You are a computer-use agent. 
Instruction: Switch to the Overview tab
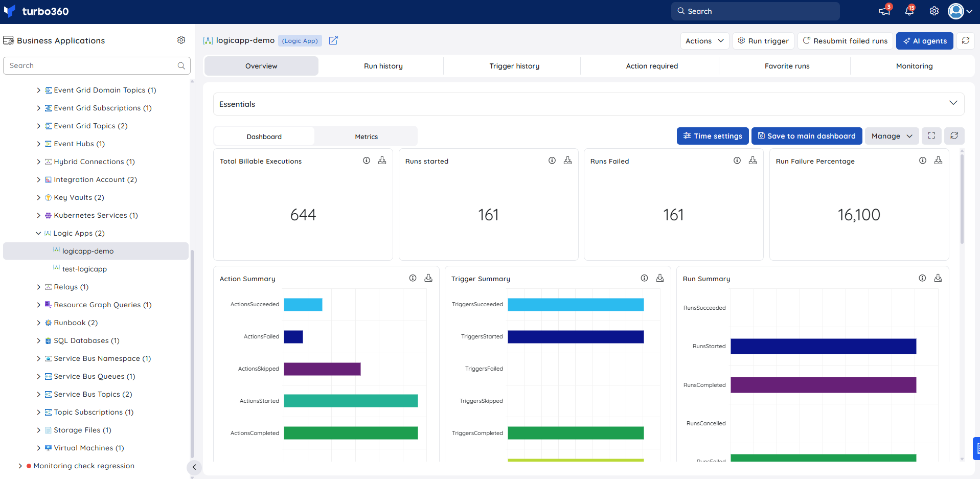coord(261,66)
